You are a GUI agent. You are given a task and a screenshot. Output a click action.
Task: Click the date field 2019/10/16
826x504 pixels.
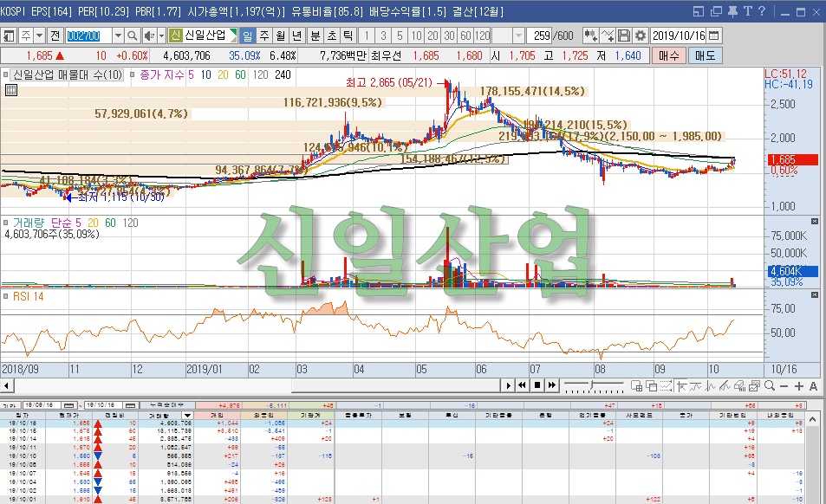point(679,36)
